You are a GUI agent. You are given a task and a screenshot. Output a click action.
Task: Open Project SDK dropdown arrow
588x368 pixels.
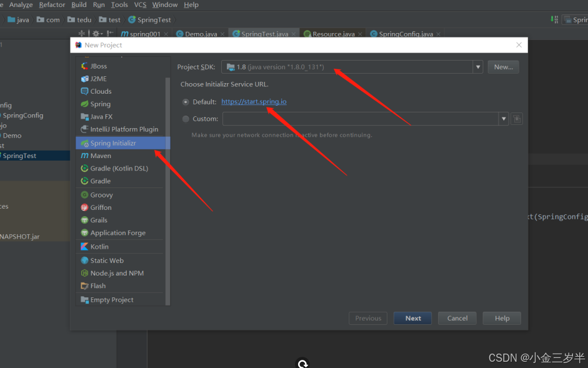478,67
